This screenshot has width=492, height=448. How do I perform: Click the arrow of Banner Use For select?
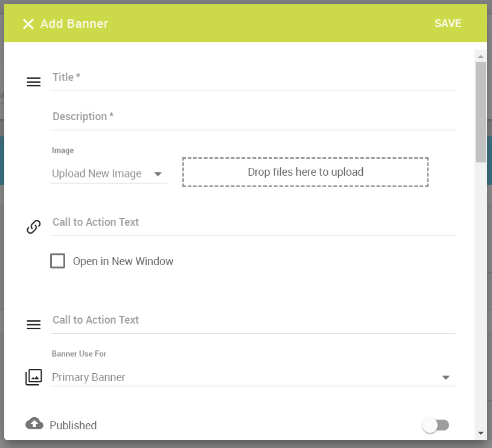(x=446, y=377)
